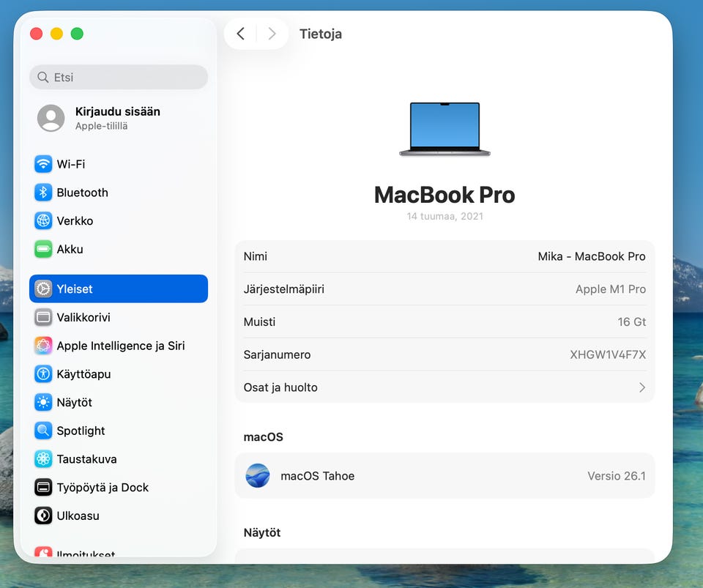Open Bluetooth settings

pos(119,193)
